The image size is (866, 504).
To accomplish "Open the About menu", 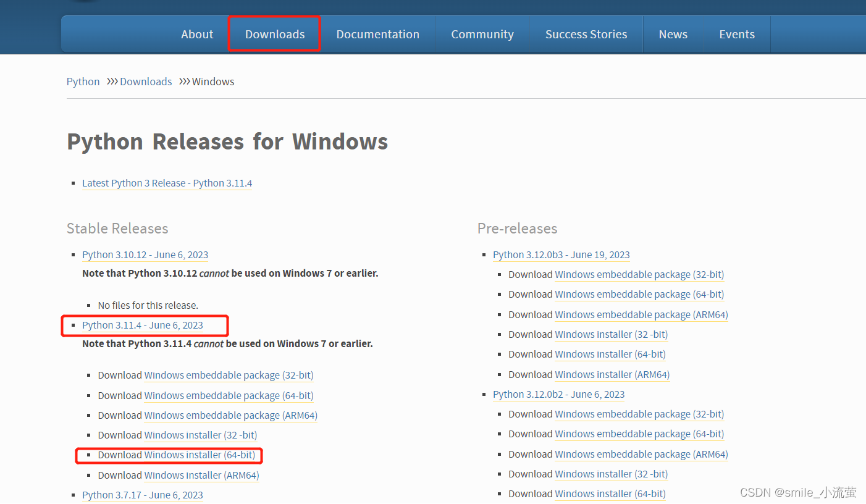I will [197, 34].
